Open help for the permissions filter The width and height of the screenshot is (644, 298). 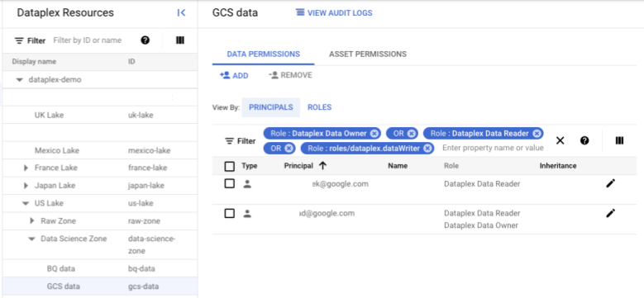584,140
